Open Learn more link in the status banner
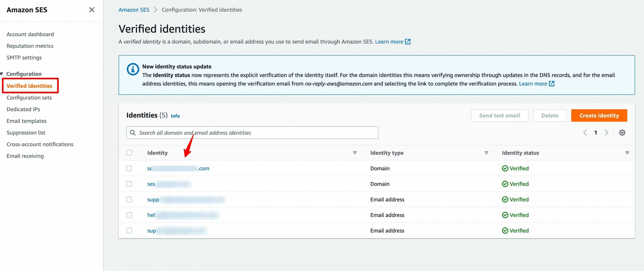644x271 pixels. point(533,84)
